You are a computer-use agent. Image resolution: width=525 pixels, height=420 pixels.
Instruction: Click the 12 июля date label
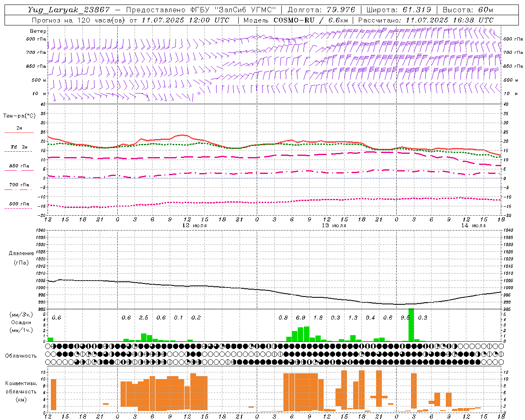click(194, 226)
